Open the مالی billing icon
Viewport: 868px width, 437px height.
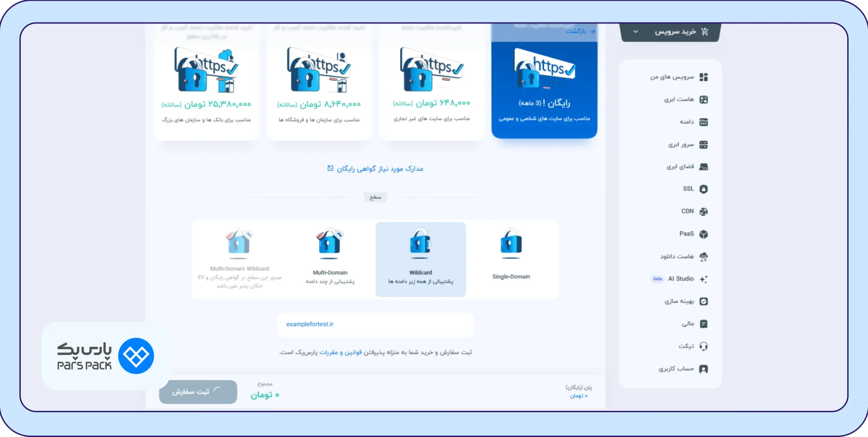click(x=704, y=324)
